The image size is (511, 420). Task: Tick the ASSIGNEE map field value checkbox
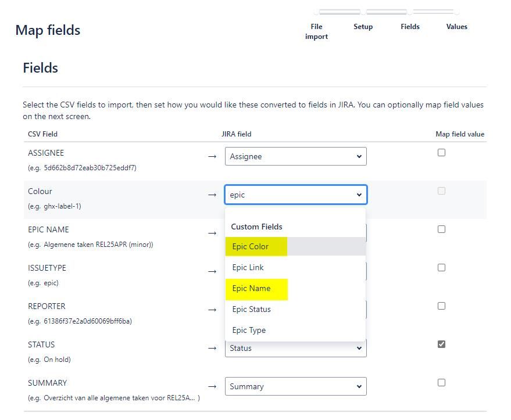click(441, 152)
